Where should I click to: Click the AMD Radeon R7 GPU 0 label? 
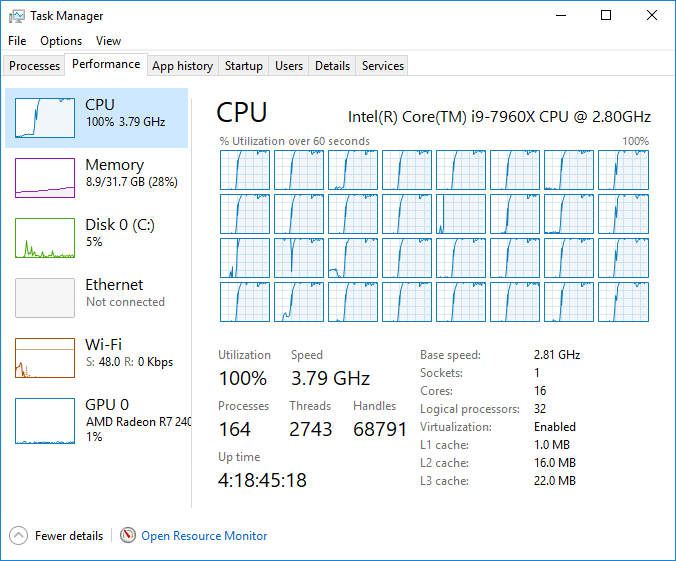point(138,420)
